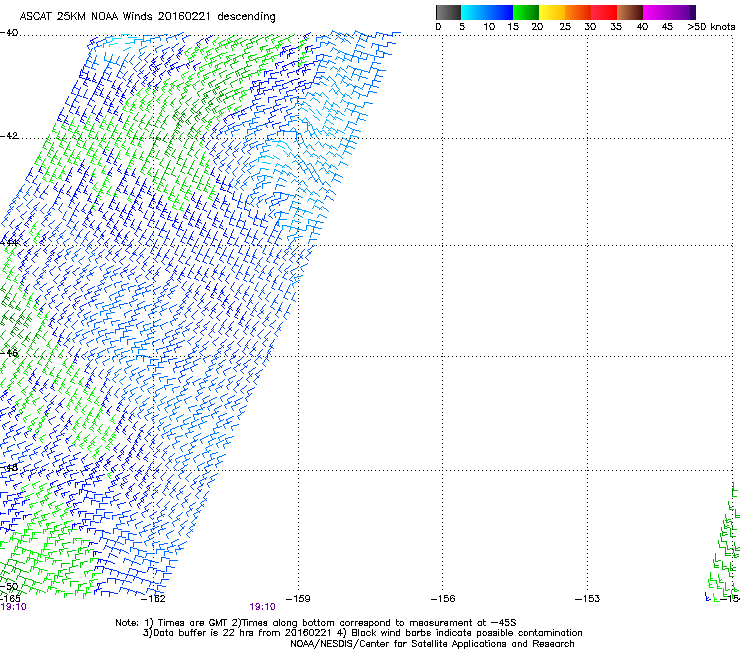Click the yellow 20-25 knots legend swatch

click(552, 12)
